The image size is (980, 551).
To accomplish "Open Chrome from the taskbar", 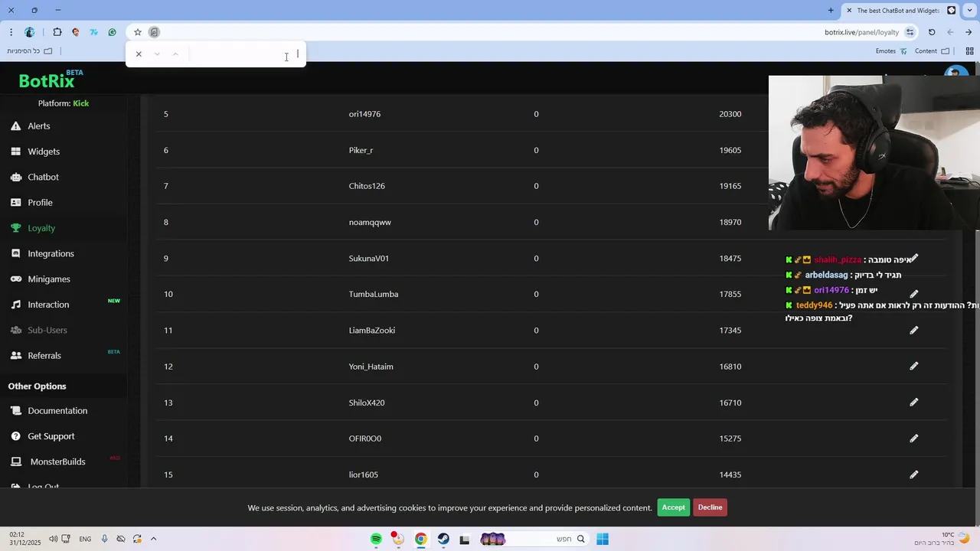I will (420, 540).
